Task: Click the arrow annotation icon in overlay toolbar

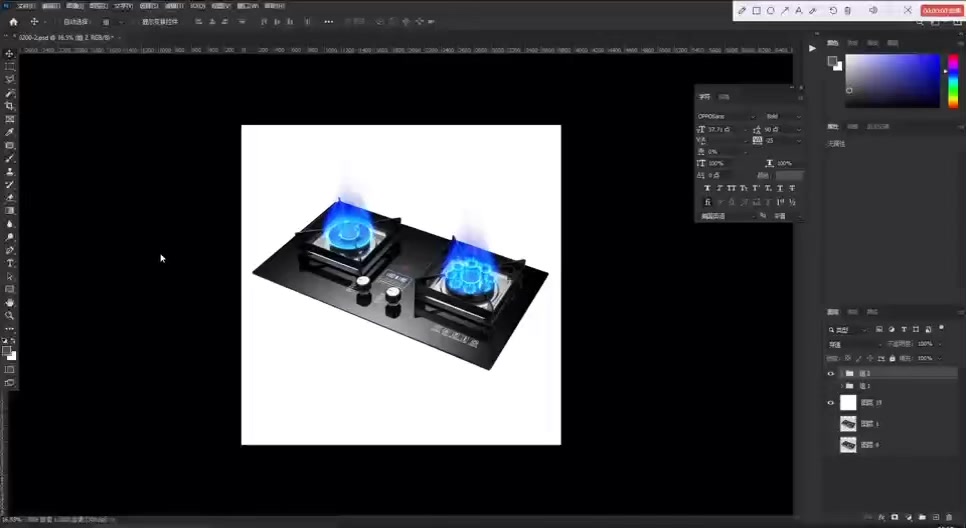Action: coord(784,10)
